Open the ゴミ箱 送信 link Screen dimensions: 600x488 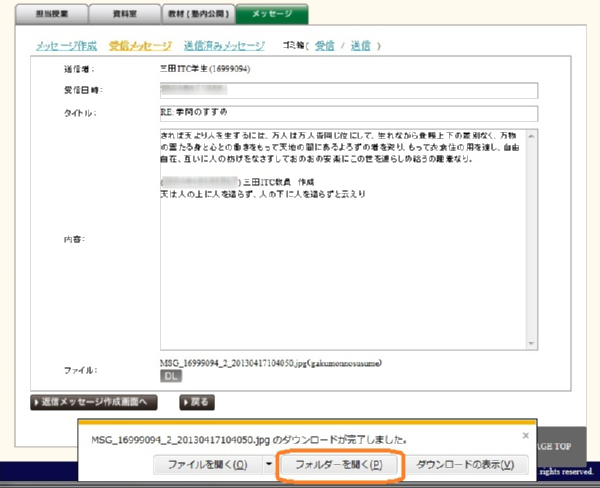pyautogui.click(x=361, y=46)
